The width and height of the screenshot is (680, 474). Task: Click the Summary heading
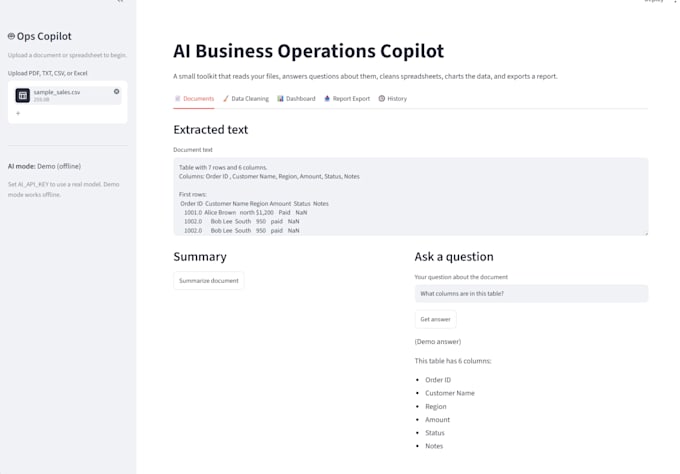200,257
